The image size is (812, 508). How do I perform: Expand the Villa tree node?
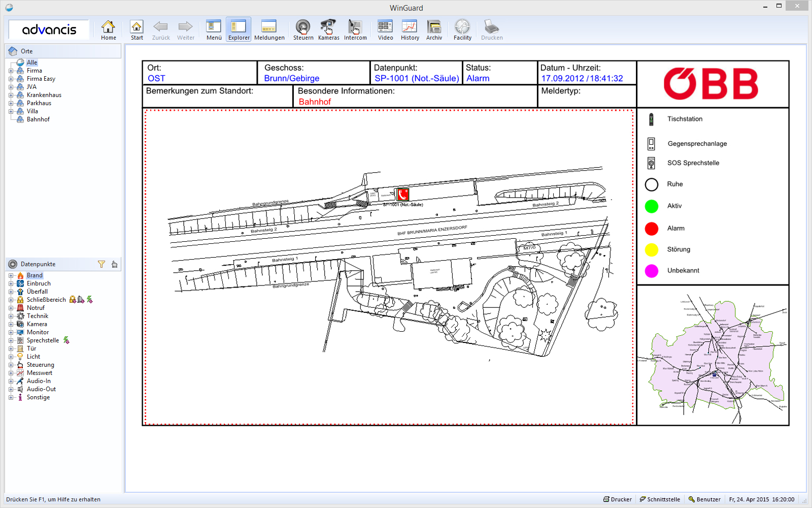click(11, 111)
